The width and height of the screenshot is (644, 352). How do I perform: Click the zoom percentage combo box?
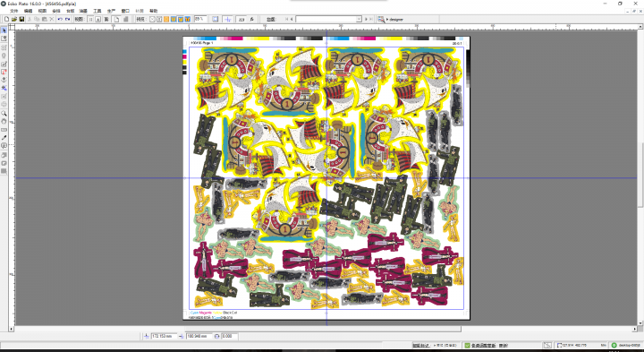coord(201,19)
